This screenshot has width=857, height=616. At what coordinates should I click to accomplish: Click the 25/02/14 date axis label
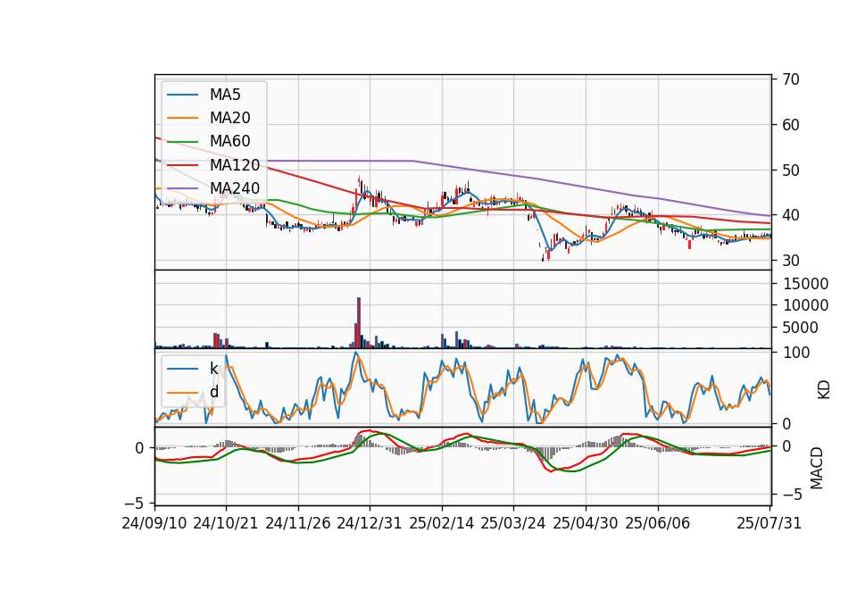pyautogui.click(x=442, y=523)
